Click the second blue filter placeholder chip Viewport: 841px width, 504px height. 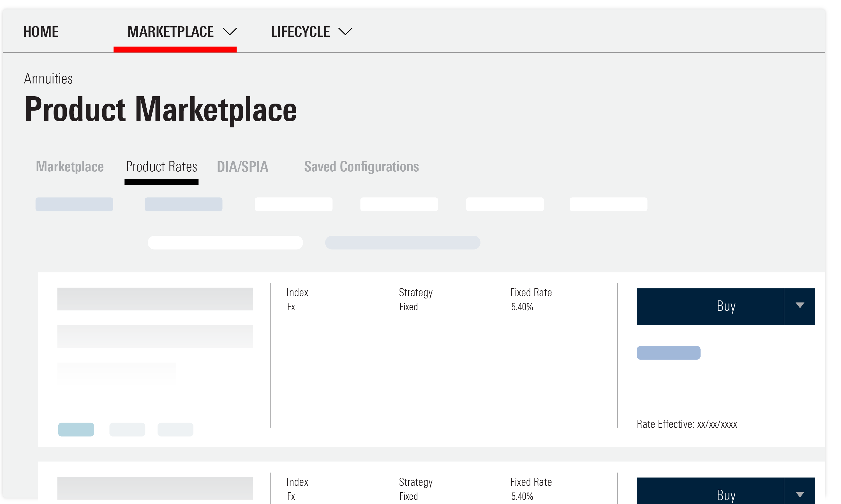click(183, 204)
